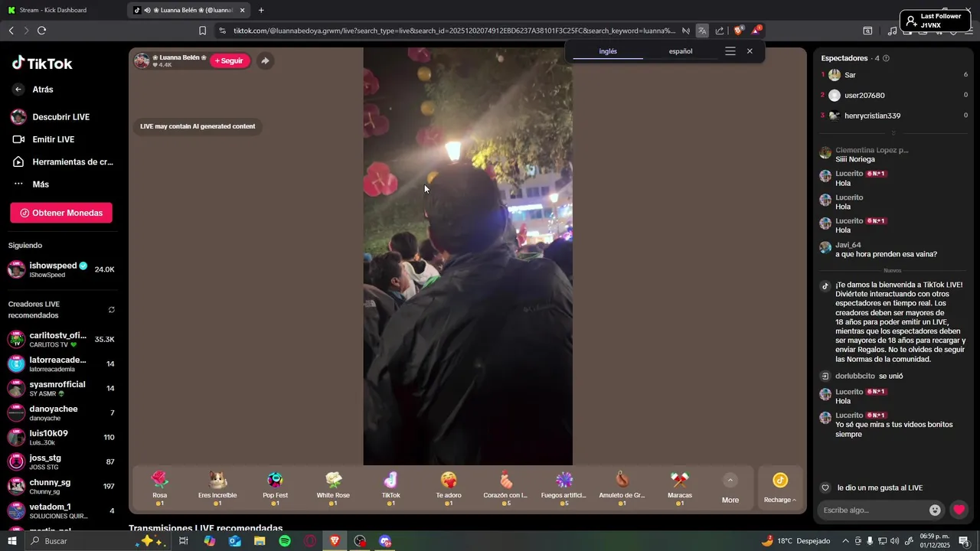Send TikTok gift
980x551 pixels.
tap(390, 488)
